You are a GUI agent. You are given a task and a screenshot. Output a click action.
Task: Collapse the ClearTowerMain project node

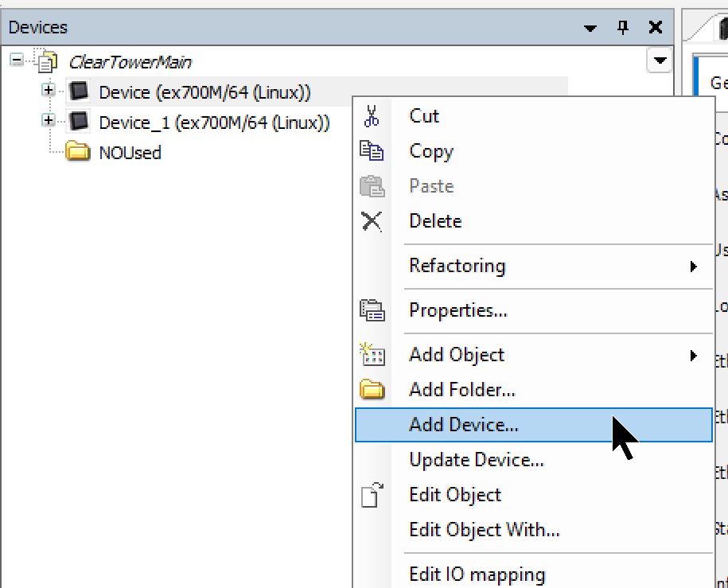coord(17,61)
